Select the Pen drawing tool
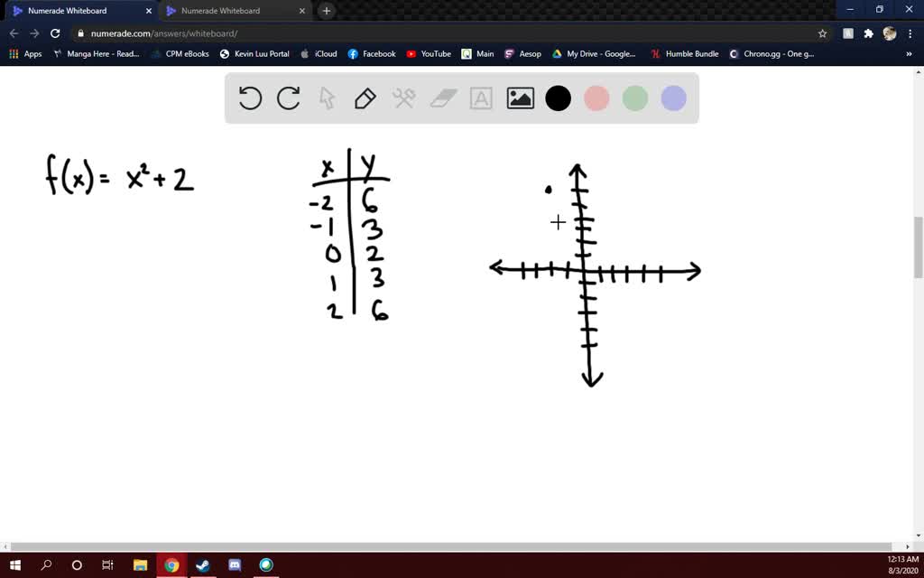Image resolution: width=924 pixels, height=578 pixels. coord(365,98)
